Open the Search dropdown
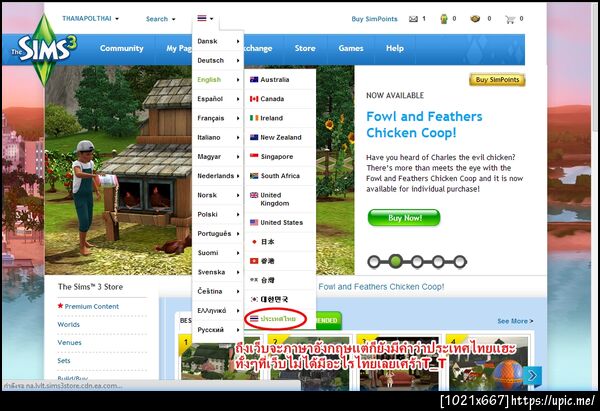Screen dimensions: 600x411 coord(161,19)
